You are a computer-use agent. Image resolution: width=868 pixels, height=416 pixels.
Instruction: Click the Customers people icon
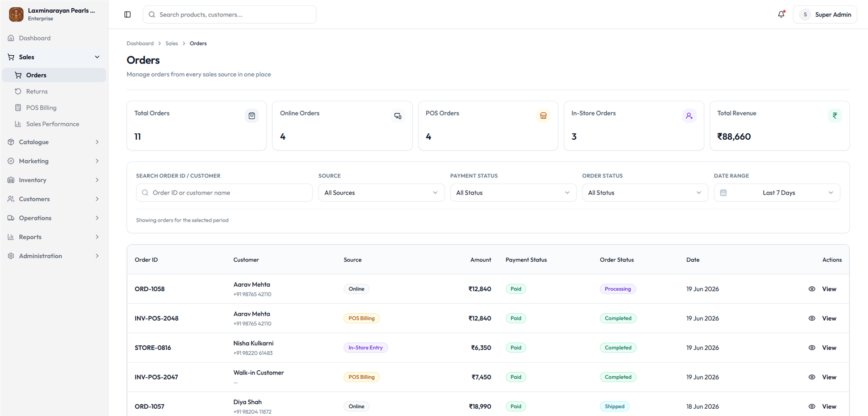[11, 199]
